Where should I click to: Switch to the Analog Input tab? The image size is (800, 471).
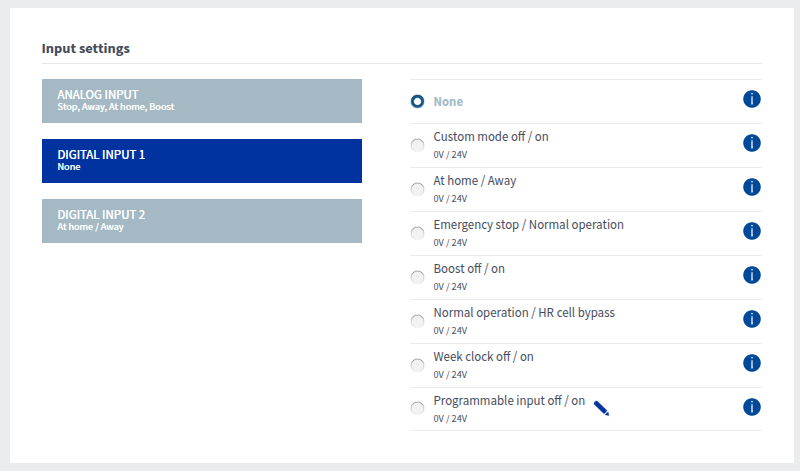tap(201, 100)
